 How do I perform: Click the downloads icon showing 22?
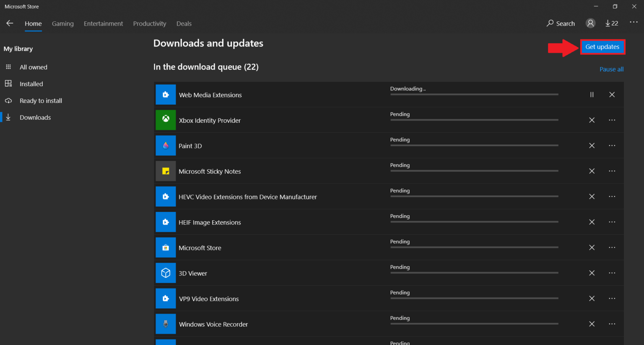coord(611,23)
